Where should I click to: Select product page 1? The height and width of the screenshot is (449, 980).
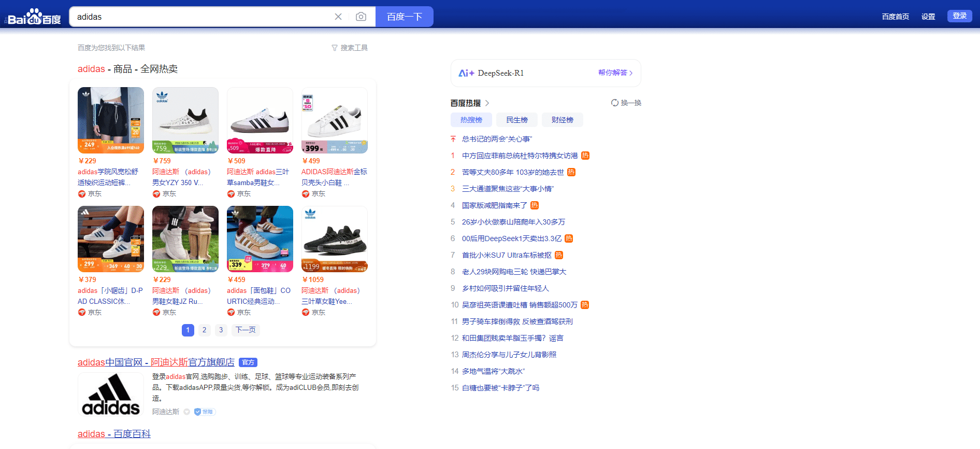(188, 330)
